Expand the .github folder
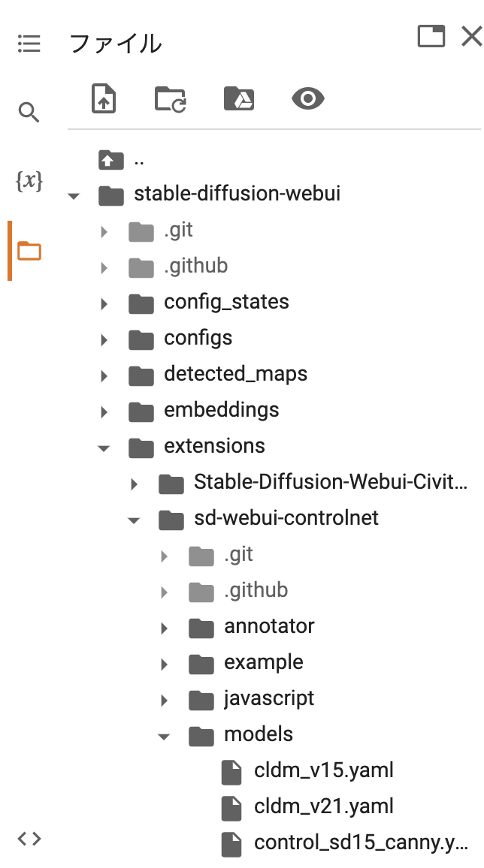Viewport: 484px width, 868px height. tap(103, 266)
